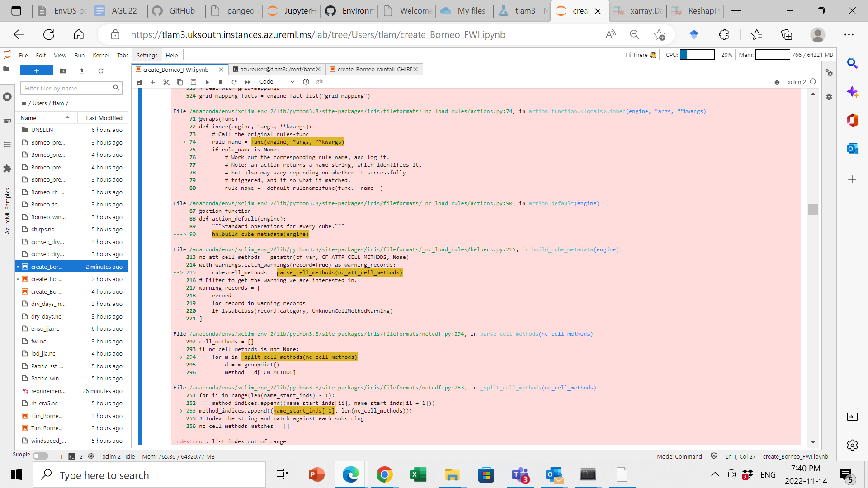
Task: Cut the selected cell with scissors icon
Action: 166,82
